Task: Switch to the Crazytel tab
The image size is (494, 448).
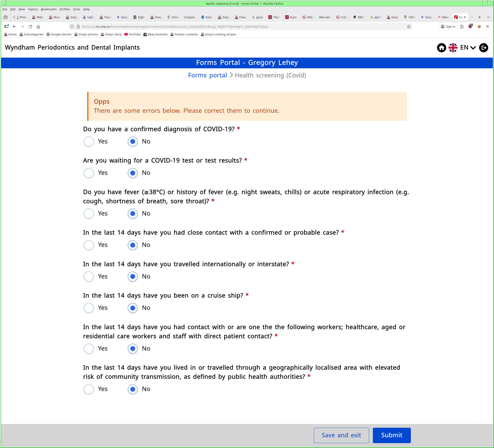Action: point(189,17)
